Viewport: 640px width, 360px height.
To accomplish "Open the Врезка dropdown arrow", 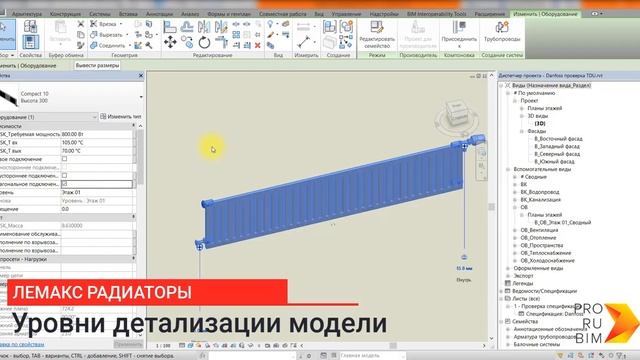I will coord(120,24).
